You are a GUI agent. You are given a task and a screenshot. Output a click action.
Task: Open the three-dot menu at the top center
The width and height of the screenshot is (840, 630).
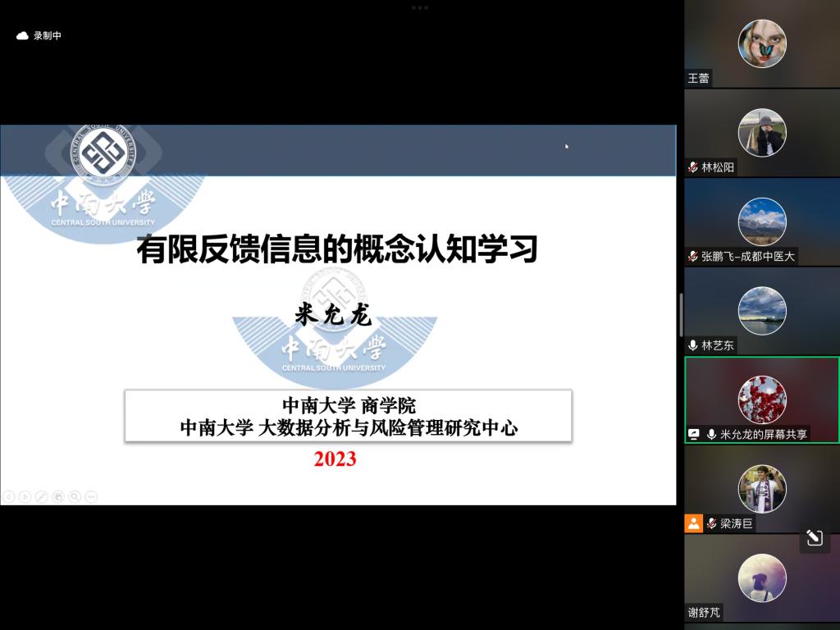419,7
